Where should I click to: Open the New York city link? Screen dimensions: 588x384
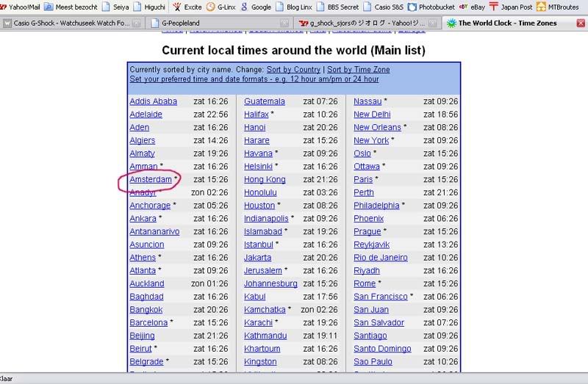[x=371, y=140]
